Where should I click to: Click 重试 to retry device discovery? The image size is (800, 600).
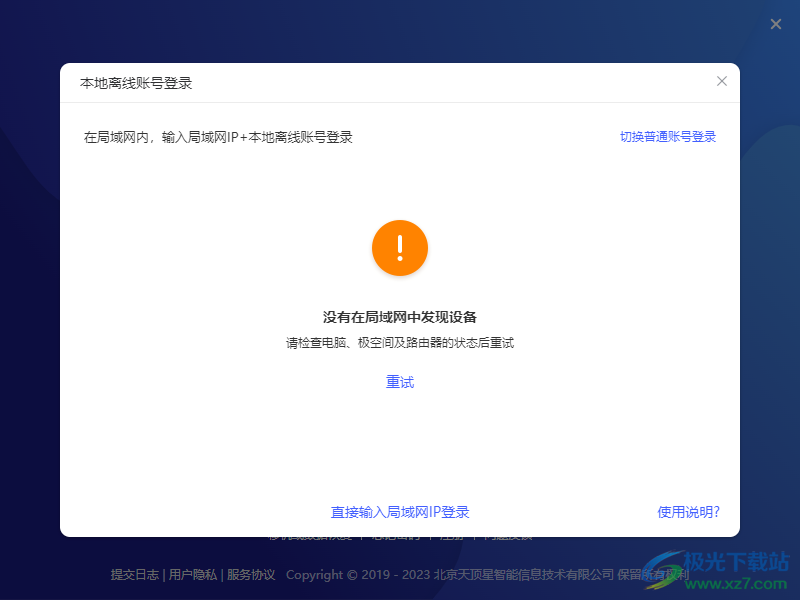(x=401, y=382)
